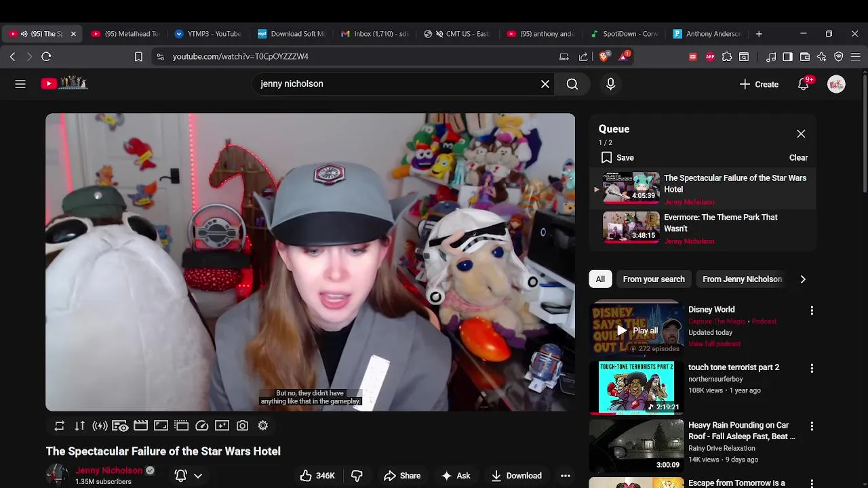This screenshot has width=868, height=488.
Task: Toggle the expand-video frame icon
Action: tap(161, 426)
